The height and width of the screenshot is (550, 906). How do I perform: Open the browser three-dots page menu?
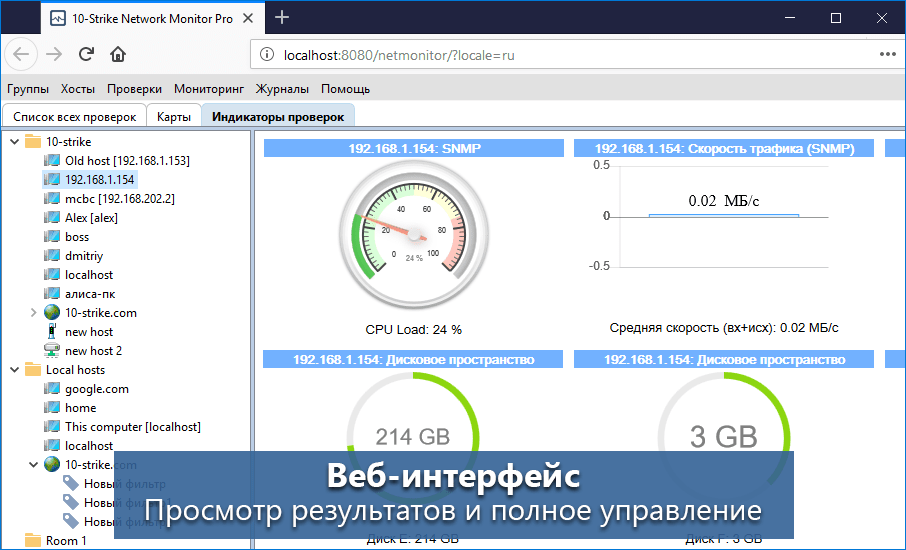[x=887, y=55]
